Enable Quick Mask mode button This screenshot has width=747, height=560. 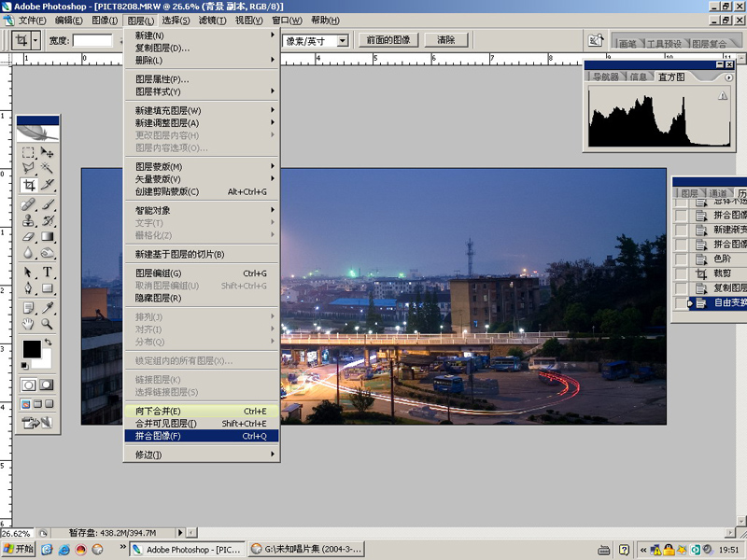click(46, 385)
